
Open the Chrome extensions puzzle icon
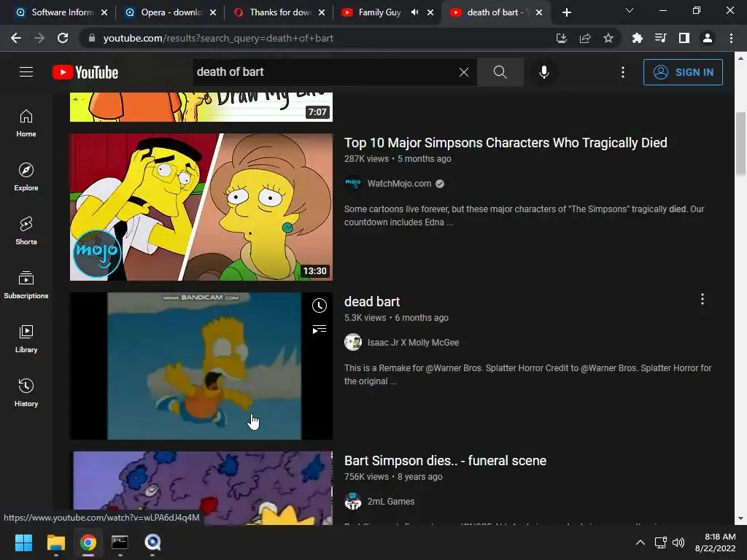(x=638, y=38)
